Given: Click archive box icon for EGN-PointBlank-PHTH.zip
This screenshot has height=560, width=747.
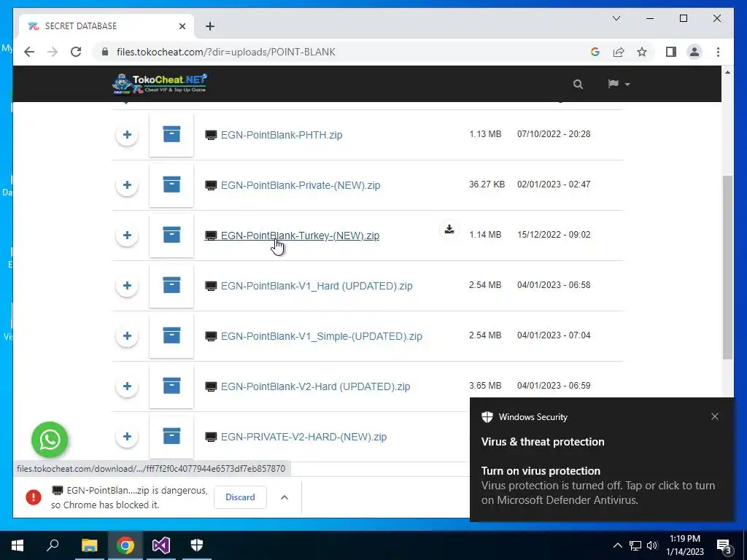Looking at the screenshot, I should click(171, 134).
